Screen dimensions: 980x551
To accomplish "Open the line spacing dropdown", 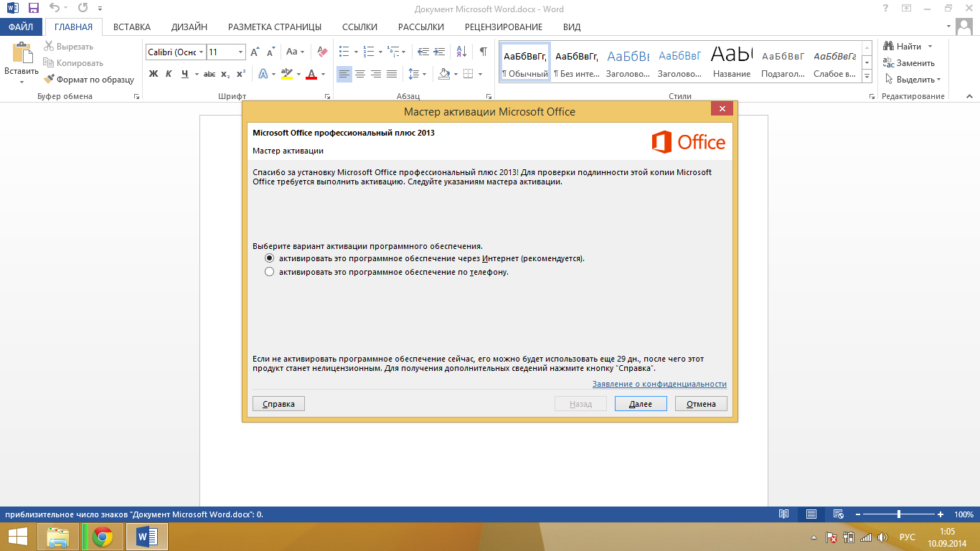I will tap(417, 74).
